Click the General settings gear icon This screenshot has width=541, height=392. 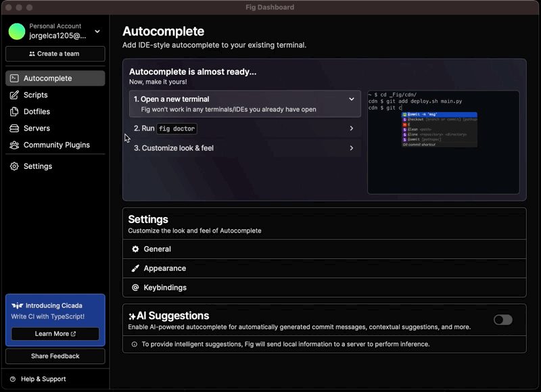pos(135,249)
